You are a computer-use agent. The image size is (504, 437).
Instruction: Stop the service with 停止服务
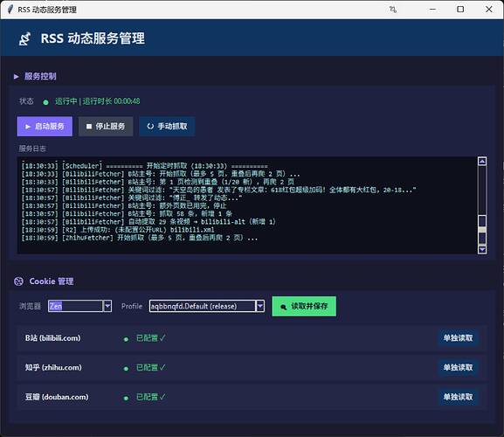[106, 127]
